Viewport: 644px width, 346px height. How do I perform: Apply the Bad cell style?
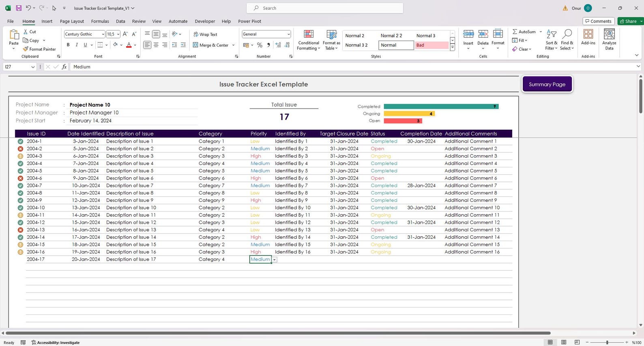(x=431, y=45)
